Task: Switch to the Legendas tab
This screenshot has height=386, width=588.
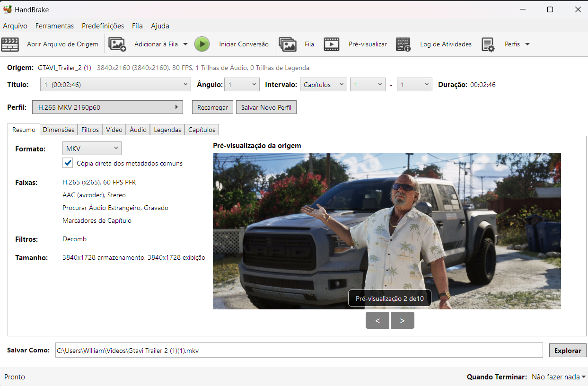Action: click(x=167, y=130)
